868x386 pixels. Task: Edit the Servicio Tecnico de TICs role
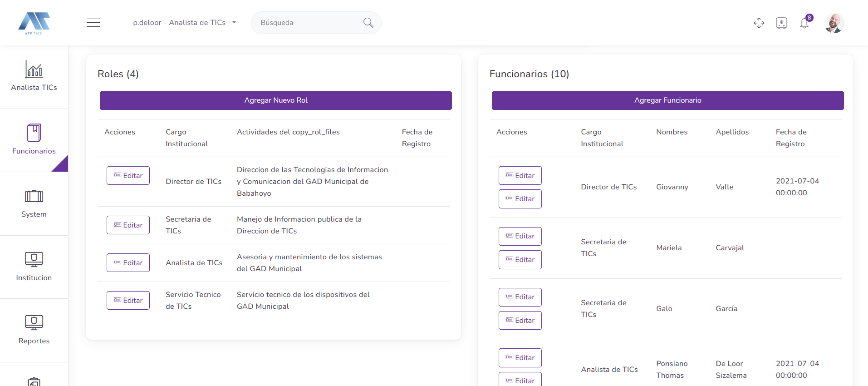(128, 301)
